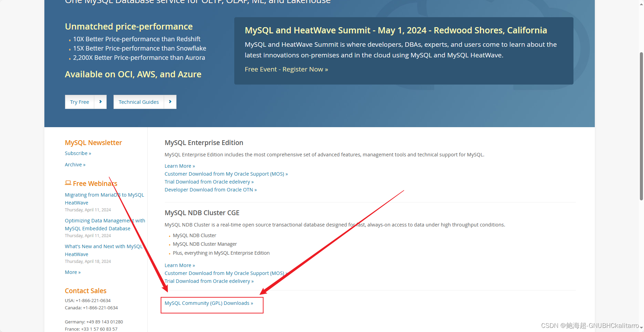Click 'Available on OCI, AWS, and Azure' heading

[x=133, y=74]
